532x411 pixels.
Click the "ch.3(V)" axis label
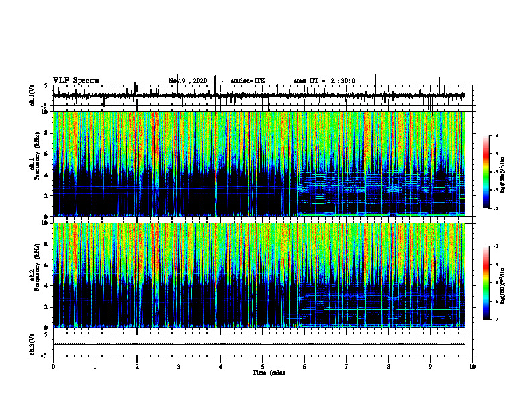point(32,345)
